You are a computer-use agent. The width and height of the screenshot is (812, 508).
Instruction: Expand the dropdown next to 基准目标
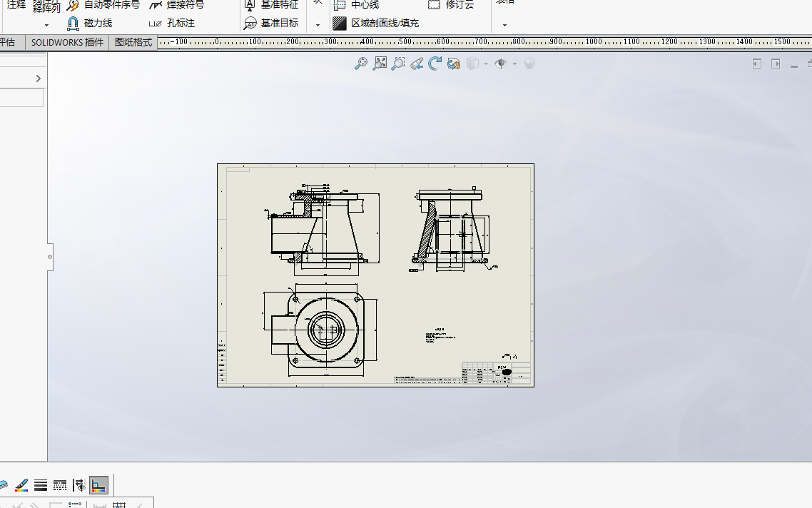(318, 25)
